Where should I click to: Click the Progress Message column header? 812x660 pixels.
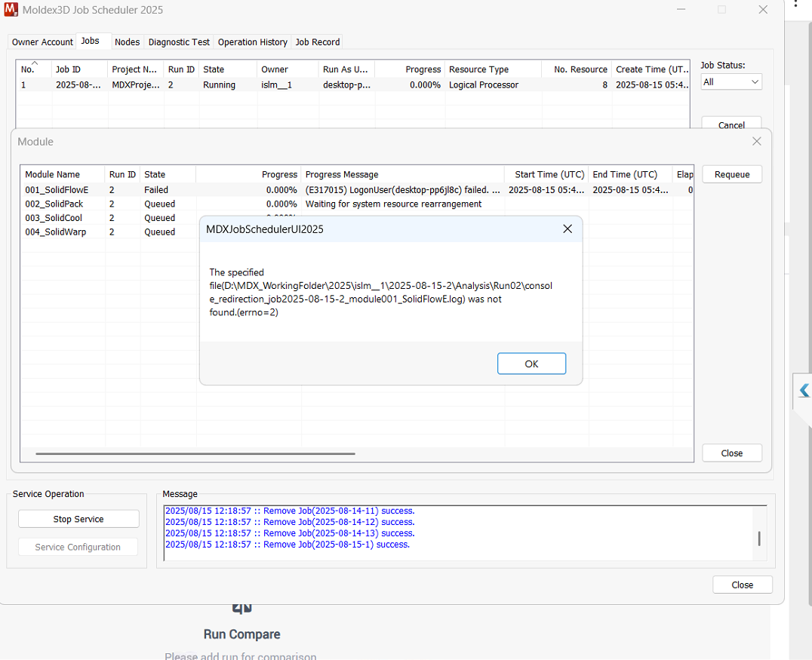[x=403, y=174]
